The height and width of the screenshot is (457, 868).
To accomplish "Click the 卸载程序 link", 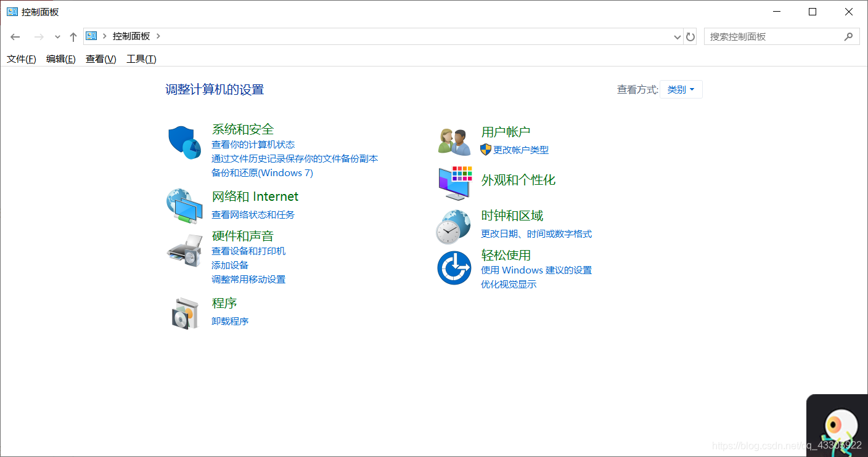I will coord(230,321).
